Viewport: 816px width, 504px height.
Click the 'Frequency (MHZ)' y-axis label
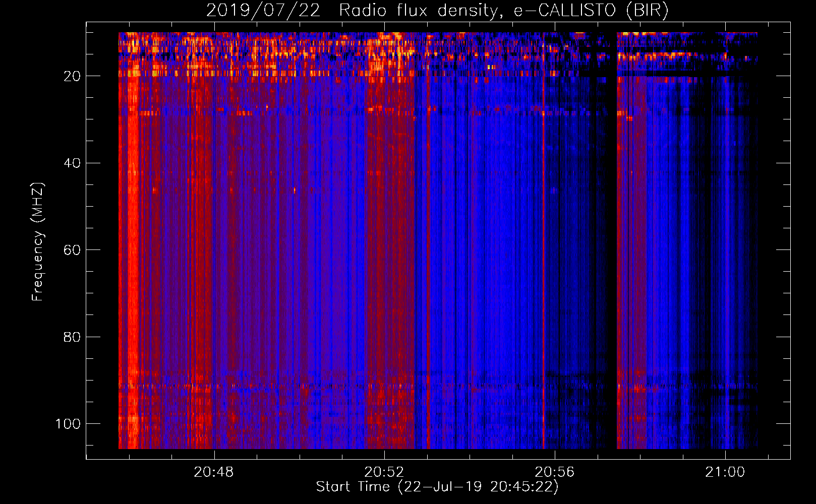[x=38, y=242]
